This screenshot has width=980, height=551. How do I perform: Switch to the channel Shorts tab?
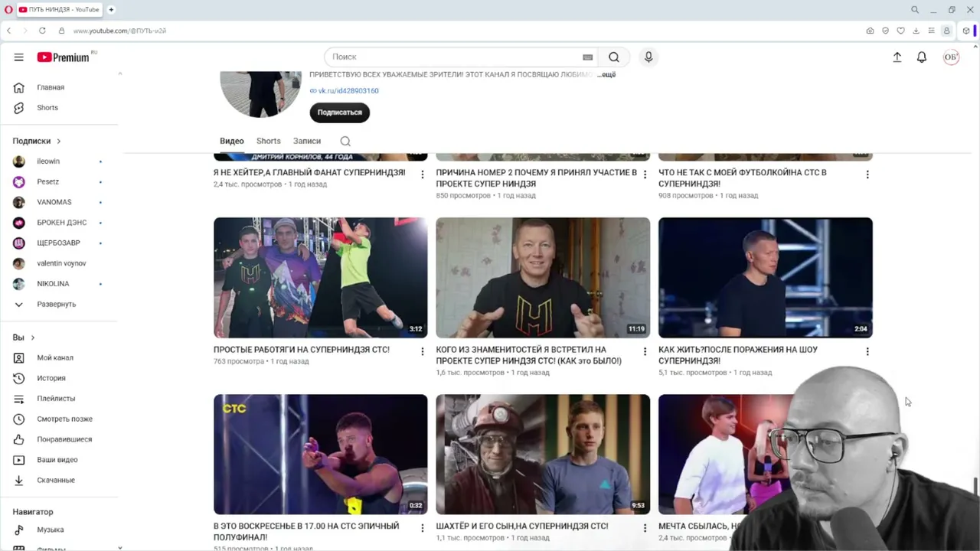point(269,141)
